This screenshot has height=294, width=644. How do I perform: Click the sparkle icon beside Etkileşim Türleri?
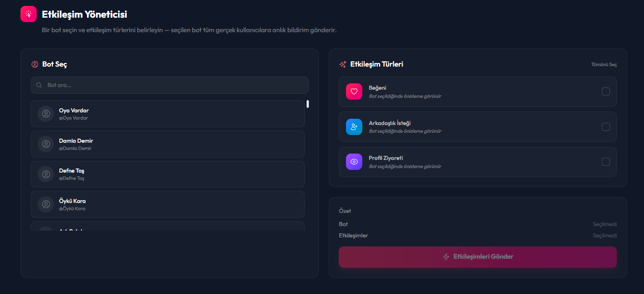343,64
